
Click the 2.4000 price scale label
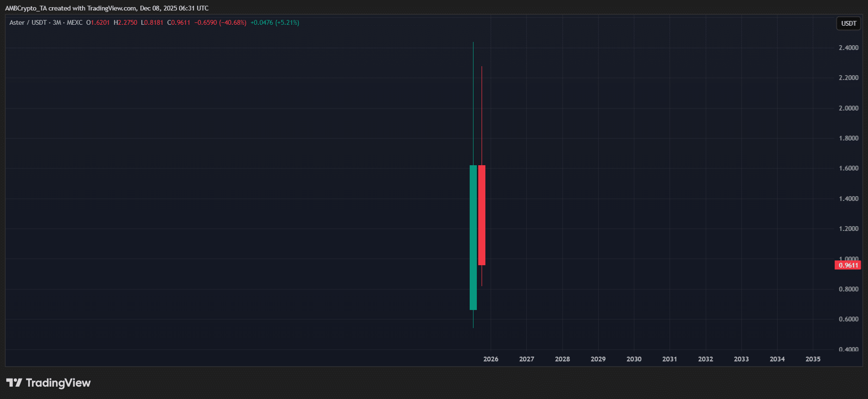848,48
